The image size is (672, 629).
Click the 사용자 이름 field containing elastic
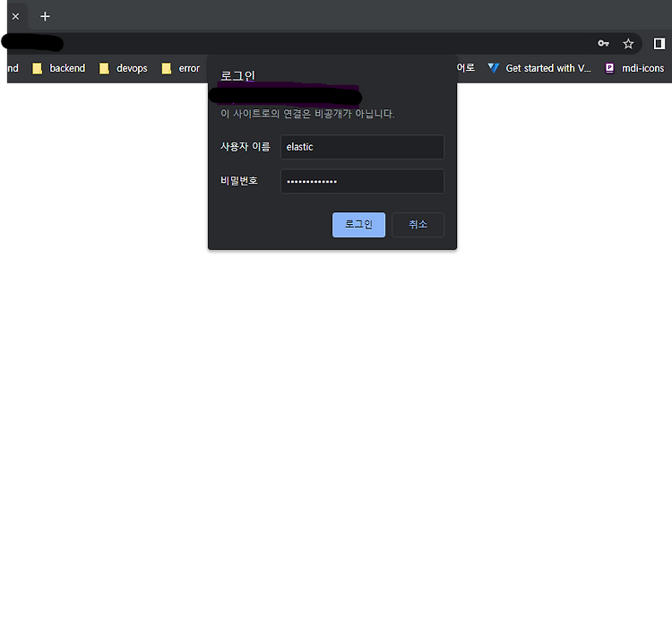(x=362, y=147)
